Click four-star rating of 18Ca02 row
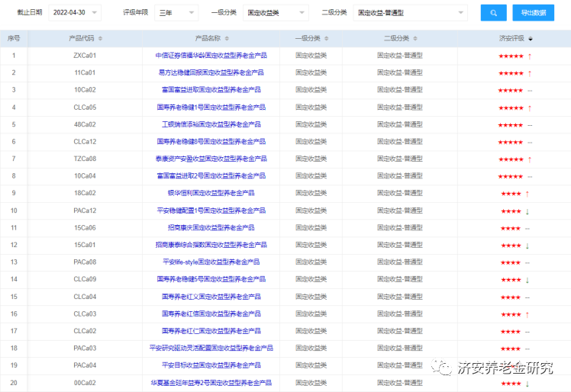571x392 pixels. pyautogui.click(x=511, y=194)
